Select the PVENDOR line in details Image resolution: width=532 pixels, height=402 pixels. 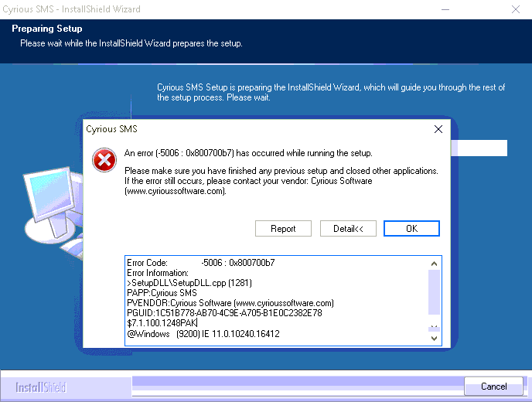click(x=230, y=303)
